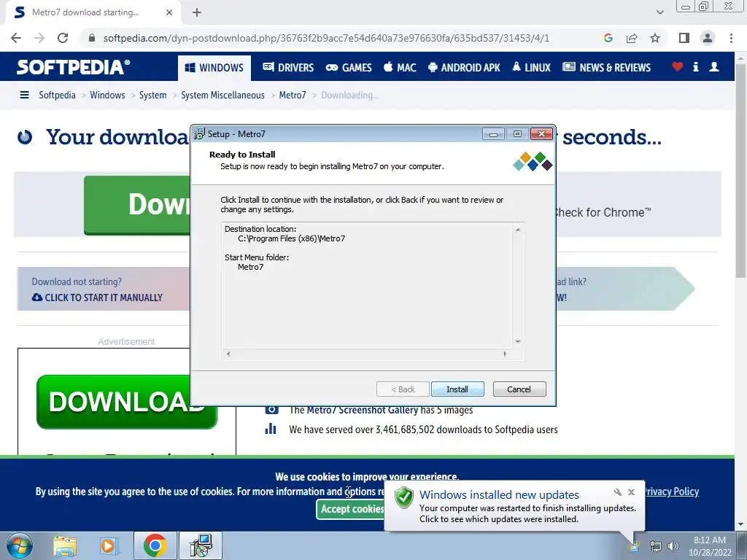Open Chrome tab search chevron
The image size is (747, 560).
pyautogui.click(x=659, y=12)
